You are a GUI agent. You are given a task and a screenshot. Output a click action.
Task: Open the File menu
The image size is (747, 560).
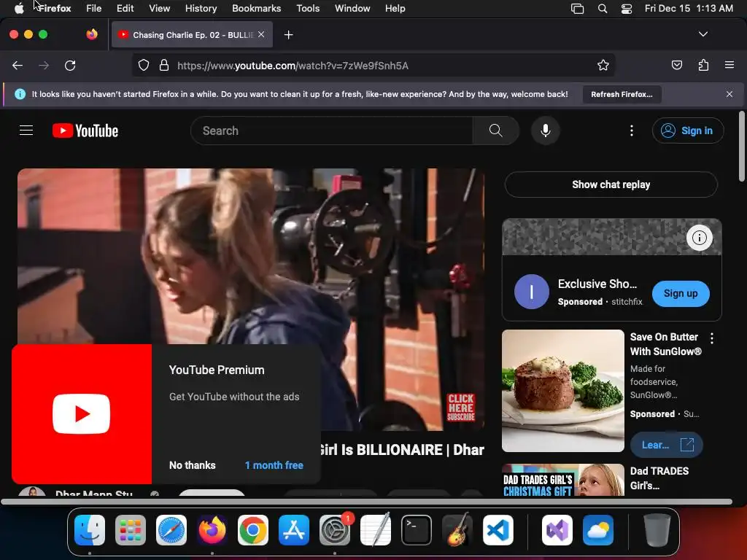point(94,9)
